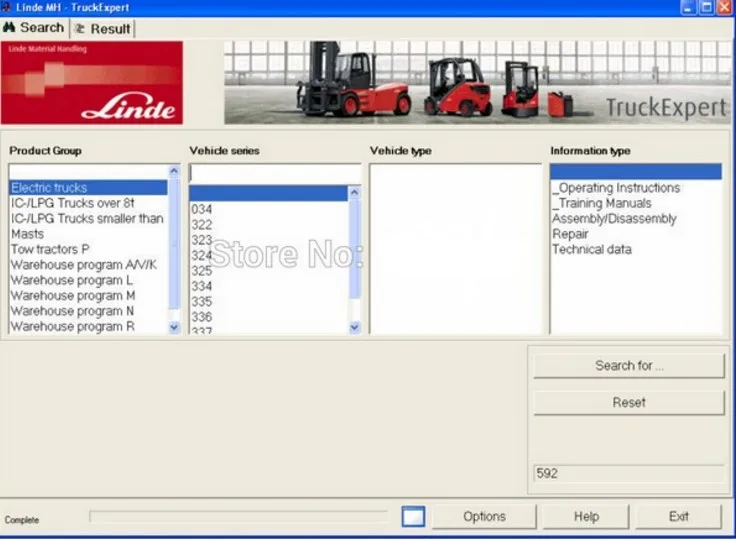Screen dimensions: 736x542
Task: Click the Result tab icon
Action: coord(80,29)
